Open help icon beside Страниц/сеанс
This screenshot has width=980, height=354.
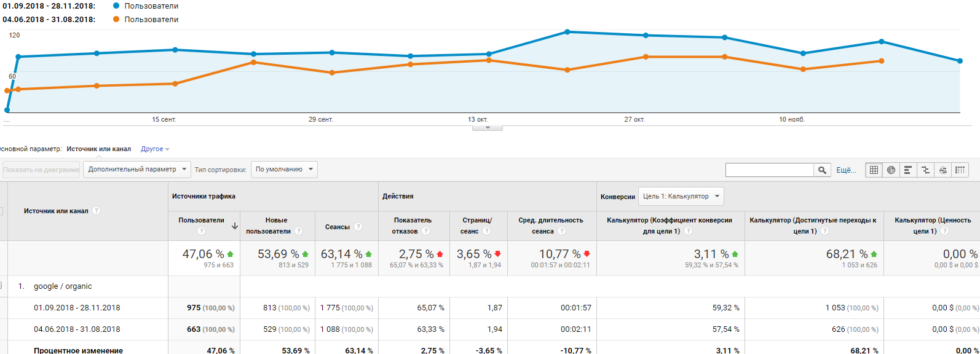(486, 231)
